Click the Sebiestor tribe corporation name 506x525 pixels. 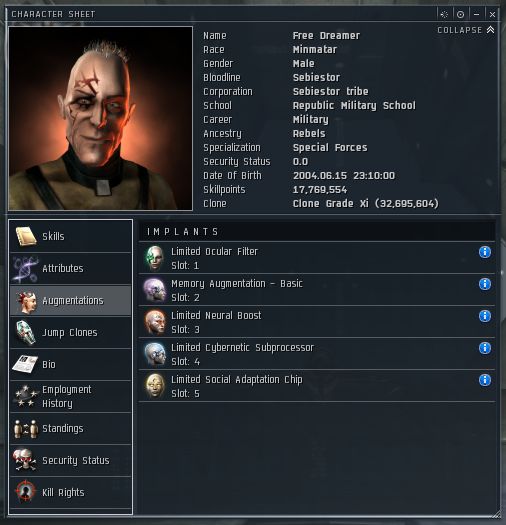[x=330, y=91]
